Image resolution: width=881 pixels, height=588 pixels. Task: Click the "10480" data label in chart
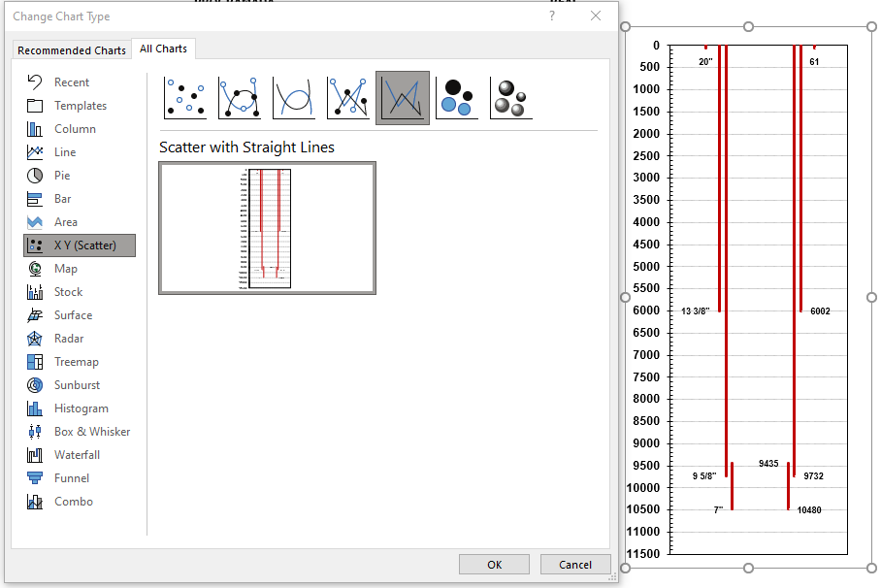click(809, 509)
